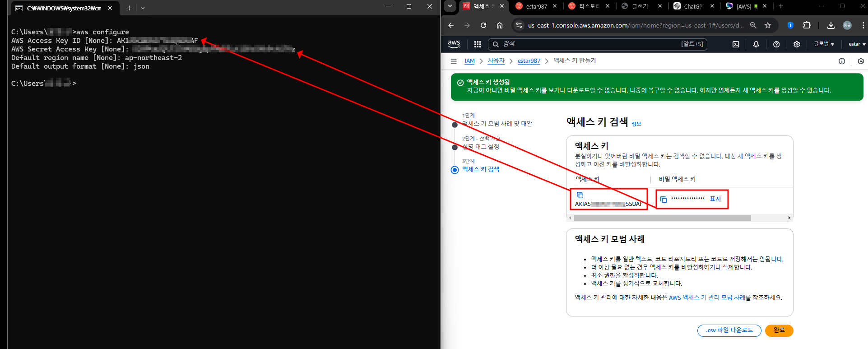Open the Chrome three-dot menu
Screen dimensions: 868x349
tap(863, 25)
